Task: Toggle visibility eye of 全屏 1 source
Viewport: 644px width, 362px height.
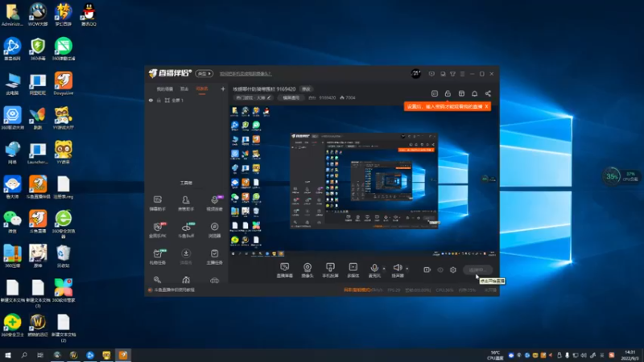Action: [x=151, y=100]
